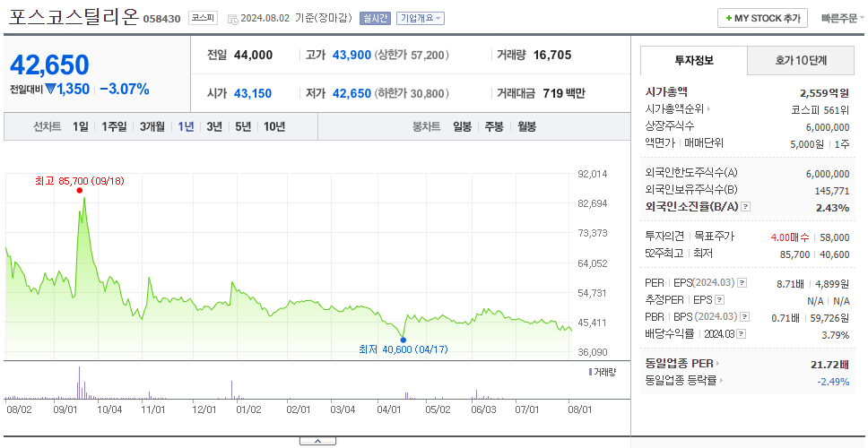Screen dimensions: 868x448
Task: Click the current price 42,650
Action: (49, 65)
